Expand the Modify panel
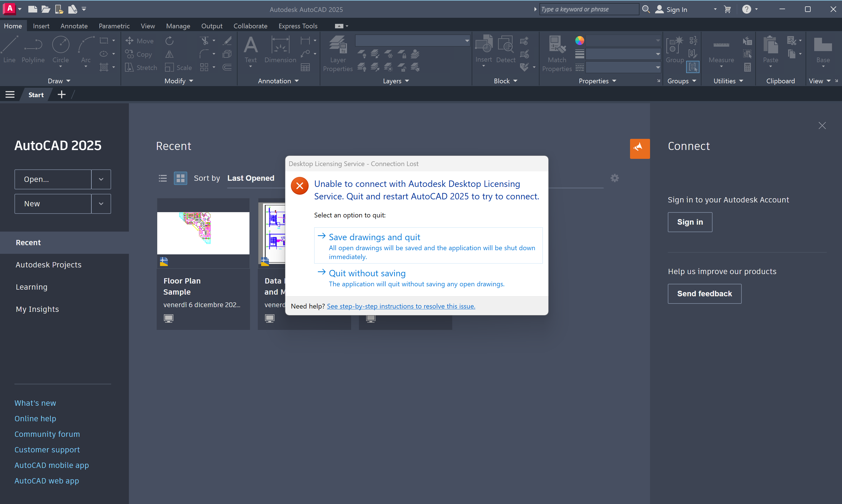842x504 pixels. click(179, 81)
